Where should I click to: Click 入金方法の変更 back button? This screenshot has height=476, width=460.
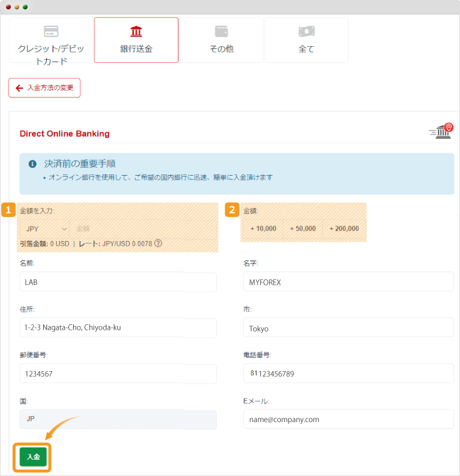click(44, 88)
